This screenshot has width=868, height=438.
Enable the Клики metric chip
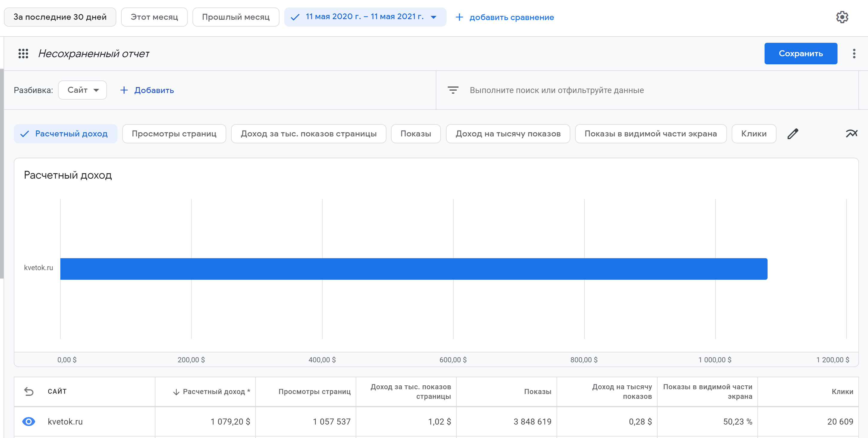pyautogui.click(x=754, y=133)
